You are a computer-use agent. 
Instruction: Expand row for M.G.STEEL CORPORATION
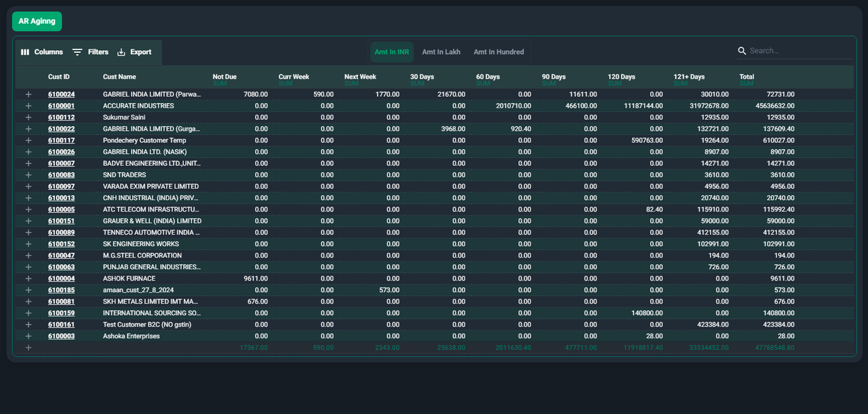pyautogui.click(x=28, y=255)
